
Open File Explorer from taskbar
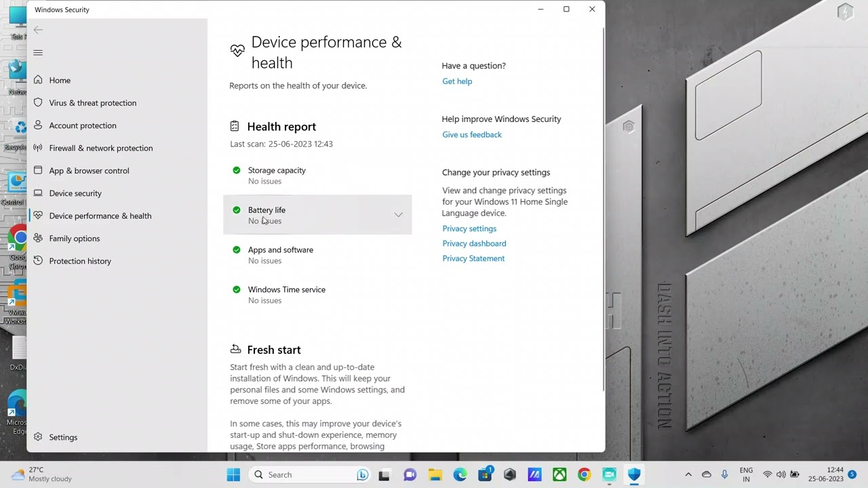(x=435, y=474)
